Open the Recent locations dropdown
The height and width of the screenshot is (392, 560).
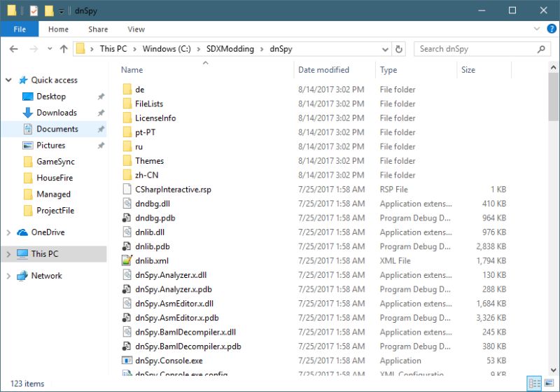click(x=50, y=49)
